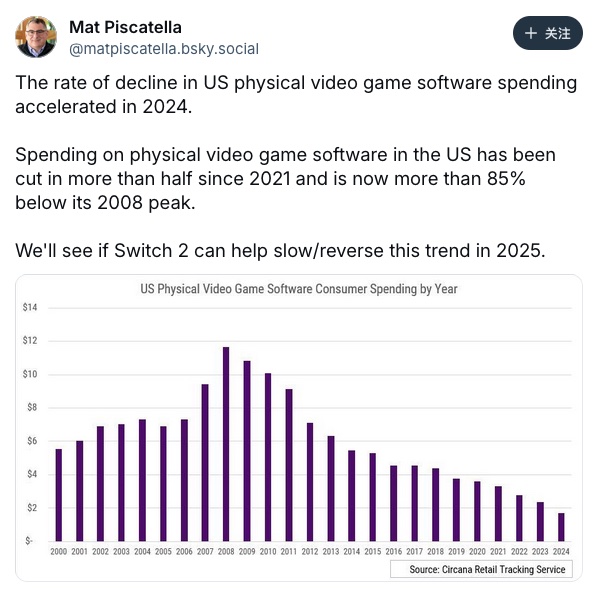Image resolution: width=598 pixels, height=591 pixels.
Task: Click the 2021 bar in the chart
Action: tap(498, 514)
